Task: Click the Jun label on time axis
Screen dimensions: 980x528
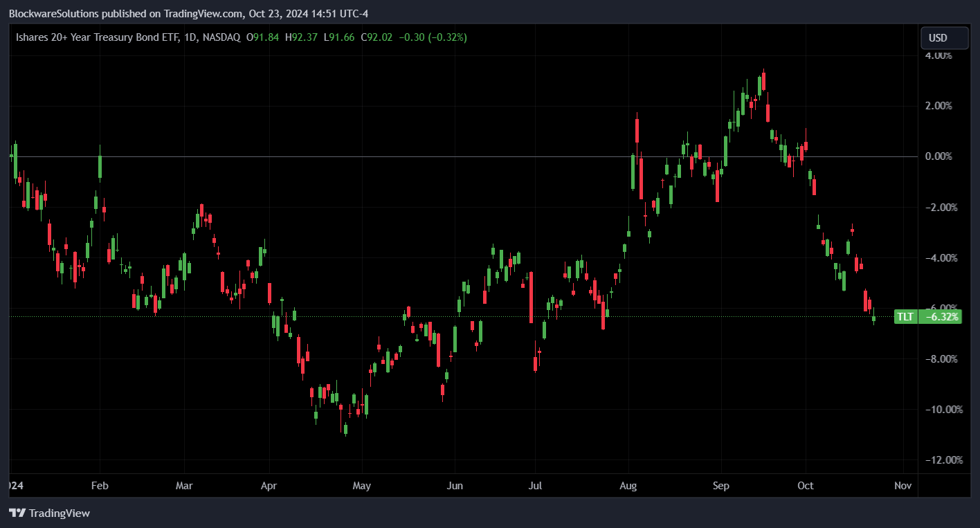Action: (454, 486)
